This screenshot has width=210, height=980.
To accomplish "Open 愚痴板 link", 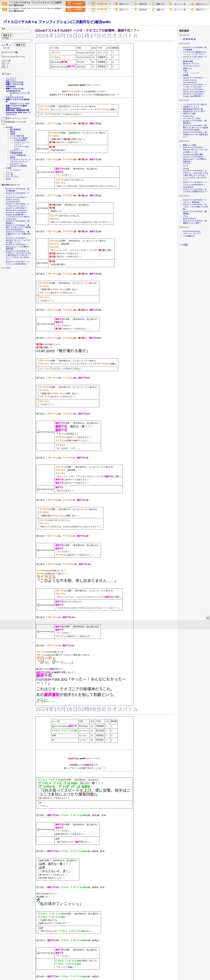I will coord(13,157).
